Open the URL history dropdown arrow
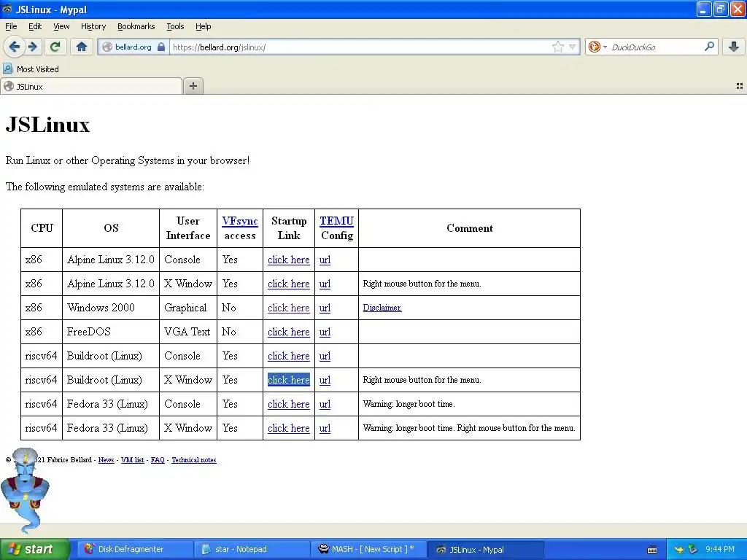This screenshot has height=560, width=747. coord(572,47)
